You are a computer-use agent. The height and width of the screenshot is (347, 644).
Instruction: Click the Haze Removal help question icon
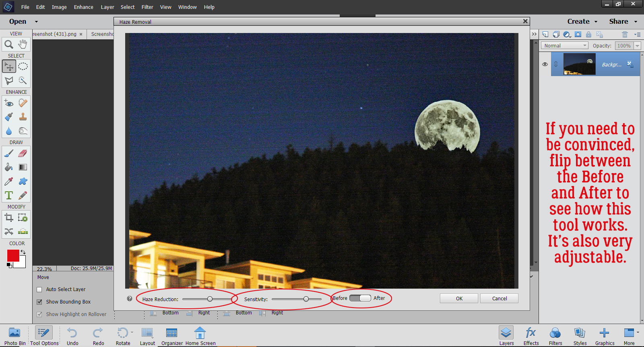click(130, 299)
